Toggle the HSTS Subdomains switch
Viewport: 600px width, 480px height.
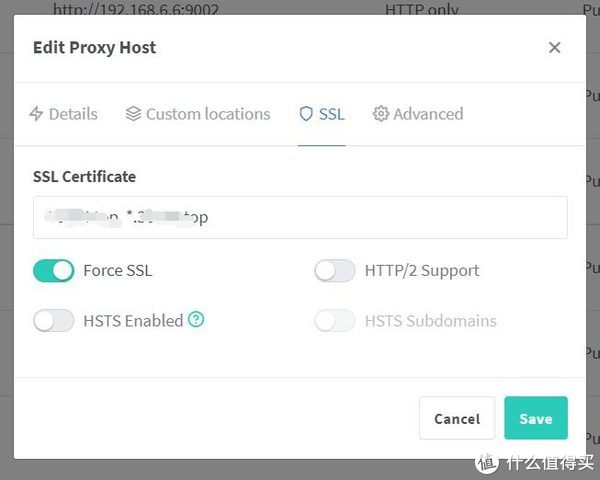point(335,321)
